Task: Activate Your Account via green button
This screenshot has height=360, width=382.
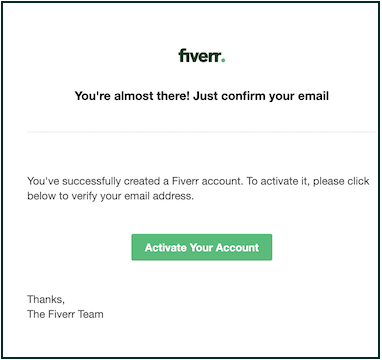Action: pos(202,247)
